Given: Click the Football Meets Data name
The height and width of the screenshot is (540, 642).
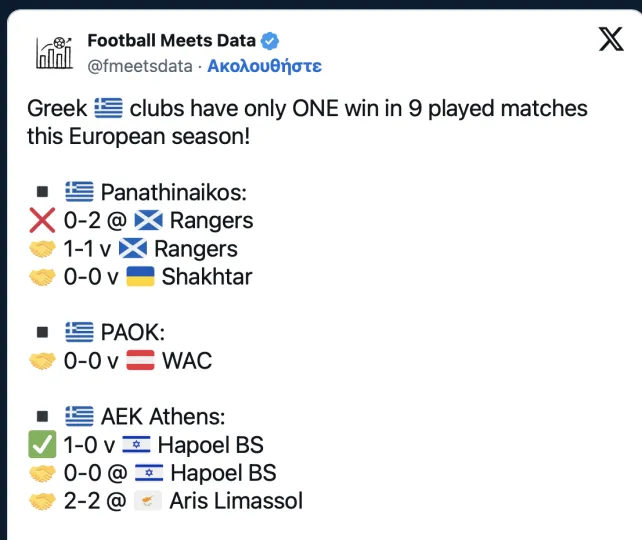Looking at the screenshot, I should (172, 41).
